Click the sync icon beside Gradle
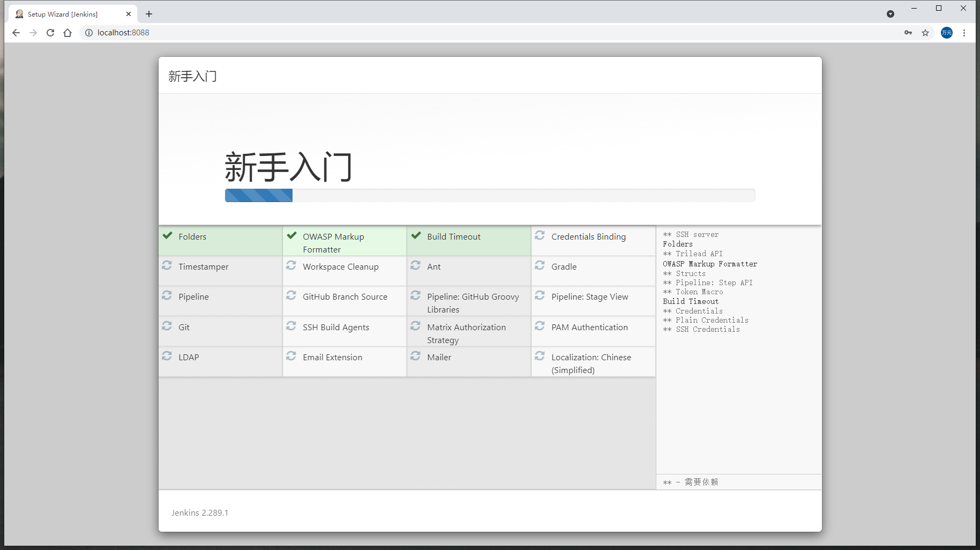This screenshot has height=550, width=980. coord(540,265)
